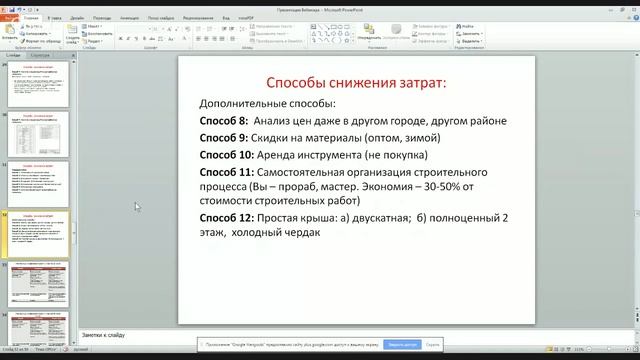
Task: Click the Paste (Вставить) clipboard icon
Action: [9, 30]
